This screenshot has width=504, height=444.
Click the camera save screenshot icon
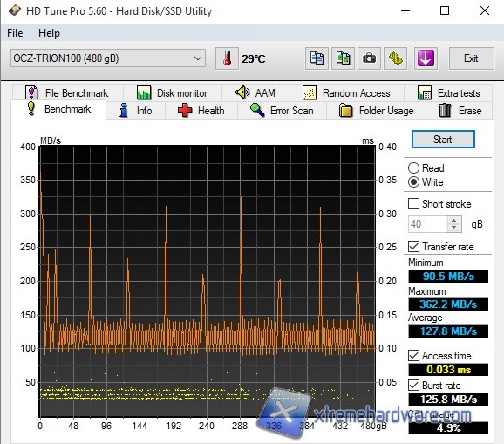click(370, 58)
